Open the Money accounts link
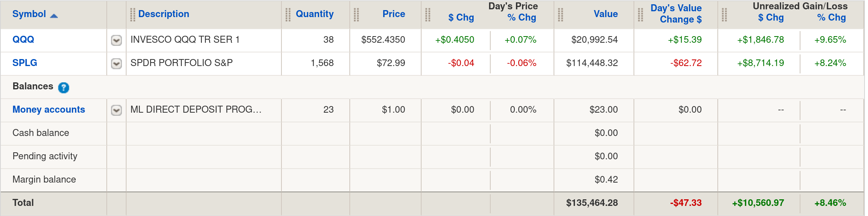Viewport: 868px width, 216px height. click(49, 110)
